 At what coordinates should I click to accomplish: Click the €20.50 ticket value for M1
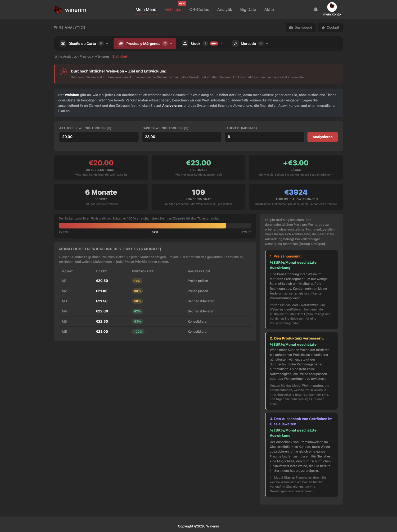[x=102, y=281]
